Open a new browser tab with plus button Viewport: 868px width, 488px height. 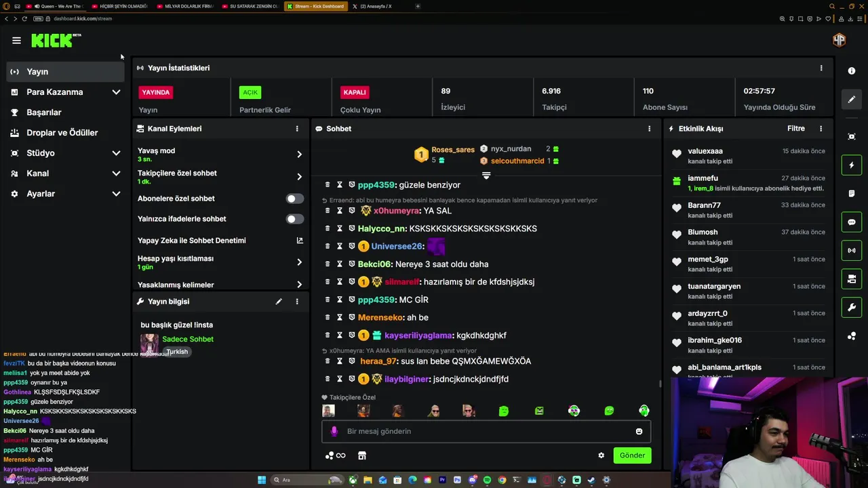coord(418,6)
